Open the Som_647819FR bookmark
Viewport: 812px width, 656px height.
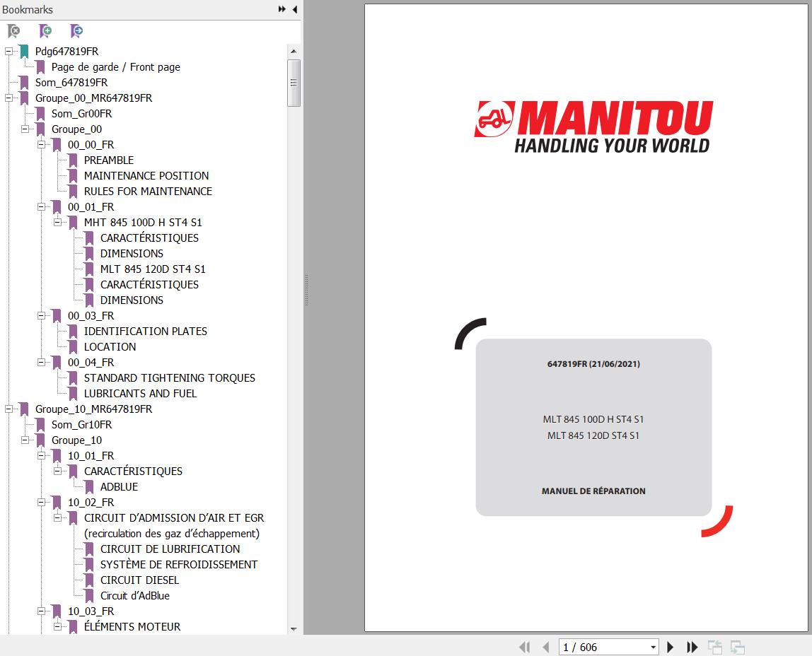(71, 82)
